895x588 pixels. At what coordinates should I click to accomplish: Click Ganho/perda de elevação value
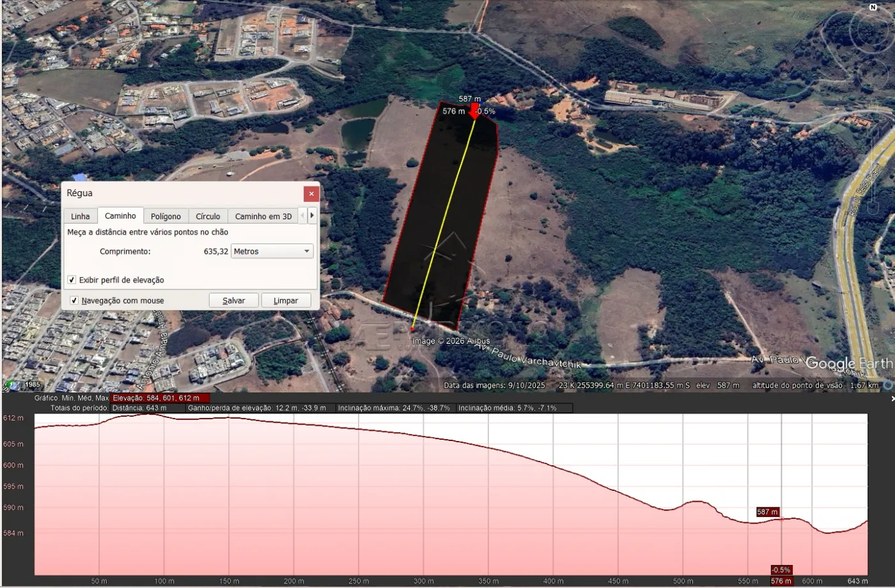(260, 408)
